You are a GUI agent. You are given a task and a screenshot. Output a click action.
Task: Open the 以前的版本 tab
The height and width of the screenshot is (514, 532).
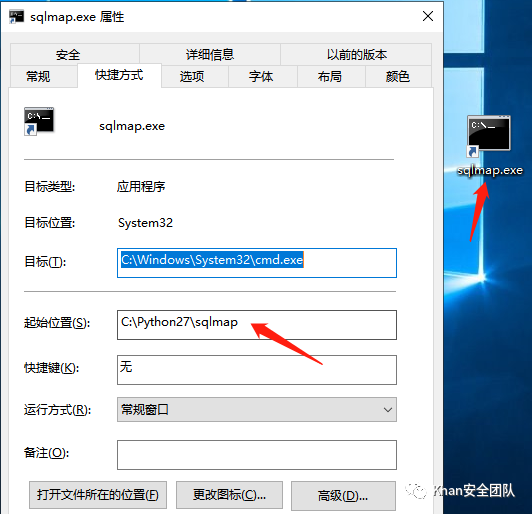click(356, 54)
